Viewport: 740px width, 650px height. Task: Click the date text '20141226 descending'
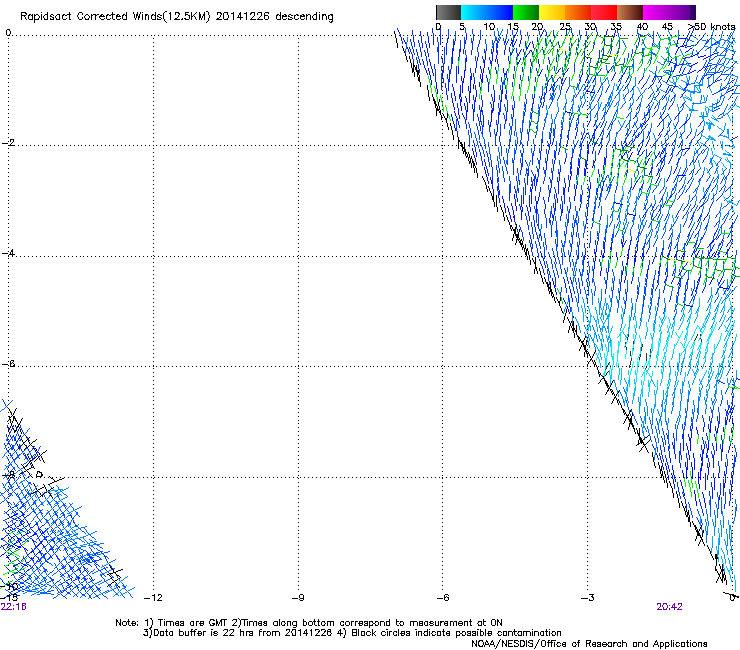[x=275, y=17]
